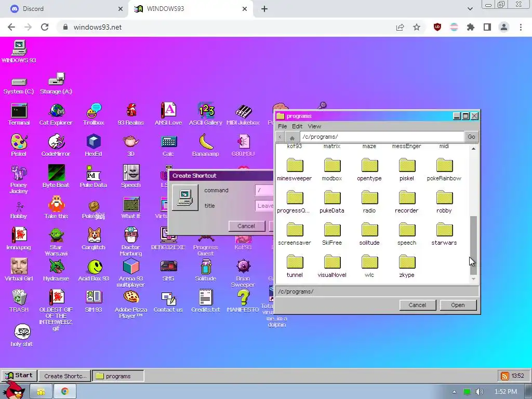
Task: Click the /c/programs/ path field
Action: (x=382, y=137)
